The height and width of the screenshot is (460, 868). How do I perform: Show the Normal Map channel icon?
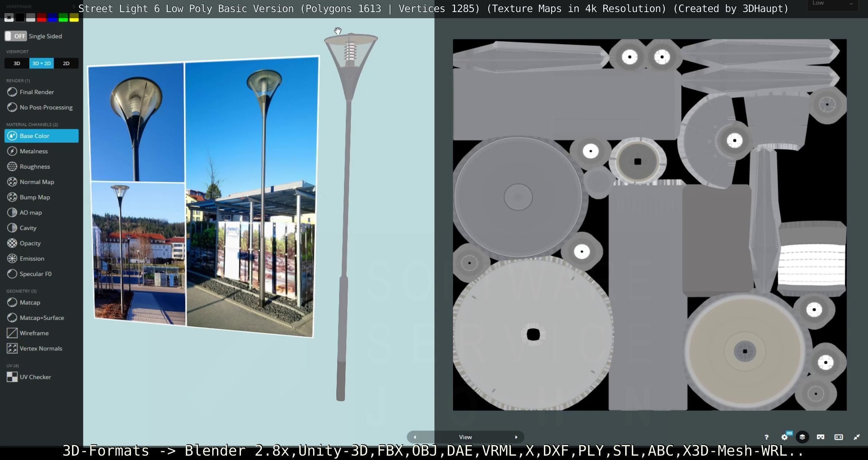click(x=12, y=182)
